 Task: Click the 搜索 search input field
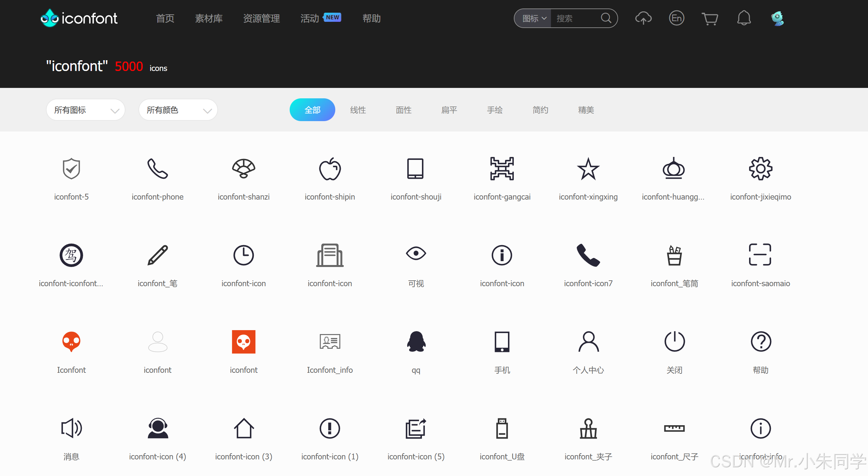point(575,19)
